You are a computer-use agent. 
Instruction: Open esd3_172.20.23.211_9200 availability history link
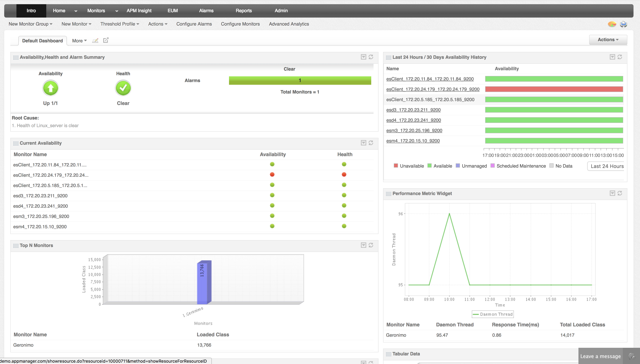pyautogui.click(x=413, y=110)
